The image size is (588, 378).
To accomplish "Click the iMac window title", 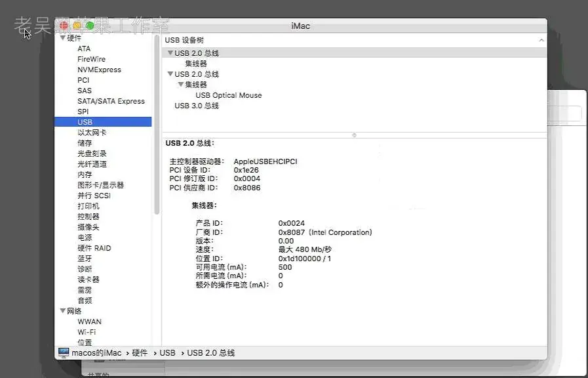I will tap(300, 26).
